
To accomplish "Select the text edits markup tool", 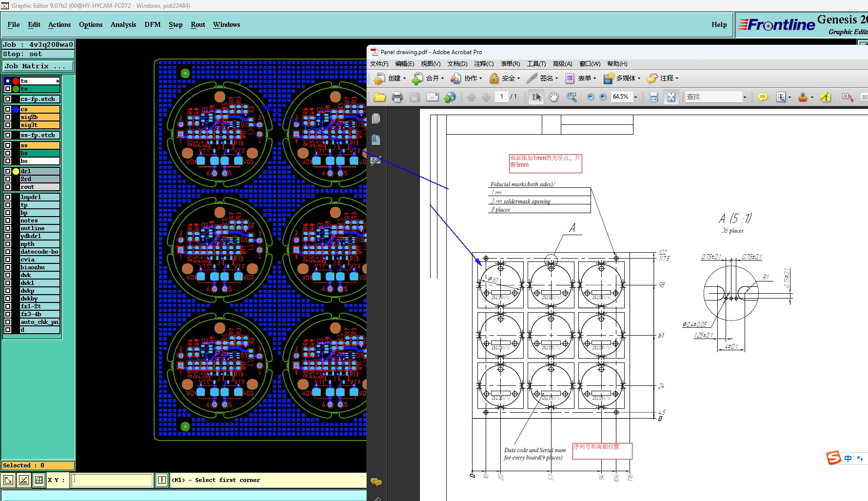I will (781, 97).
